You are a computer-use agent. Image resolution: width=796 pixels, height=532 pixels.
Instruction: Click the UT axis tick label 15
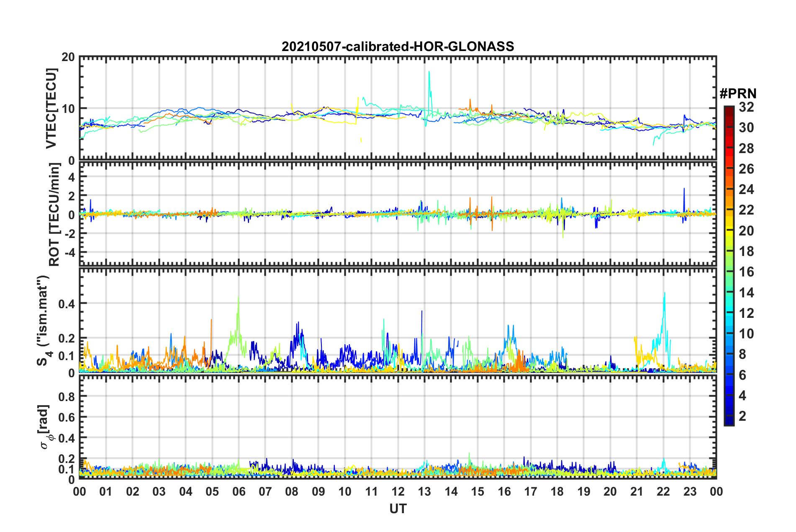point(478,491)
